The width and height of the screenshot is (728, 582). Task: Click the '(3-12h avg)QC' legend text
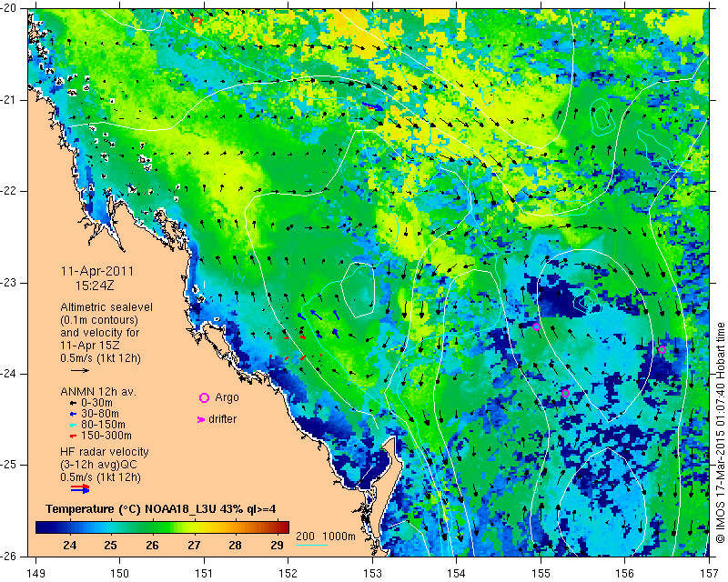(99, 465)
